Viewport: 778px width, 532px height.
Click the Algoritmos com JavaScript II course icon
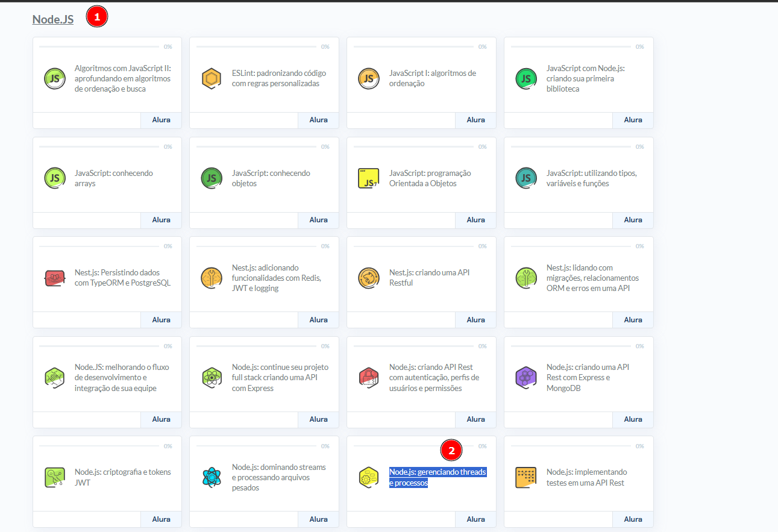pos(54,79)
